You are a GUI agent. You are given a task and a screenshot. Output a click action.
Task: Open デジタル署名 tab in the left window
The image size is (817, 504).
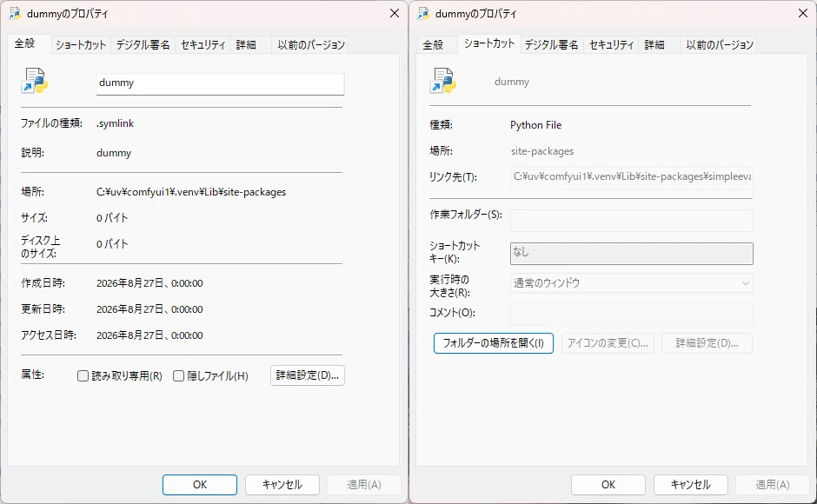click(143, 45)
